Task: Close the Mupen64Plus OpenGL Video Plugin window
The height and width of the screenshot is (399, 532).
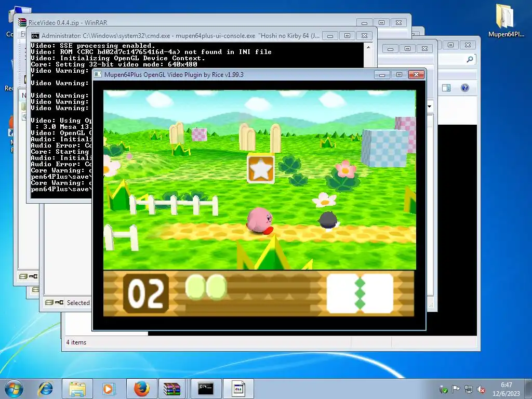Action: tap(416, 74)
